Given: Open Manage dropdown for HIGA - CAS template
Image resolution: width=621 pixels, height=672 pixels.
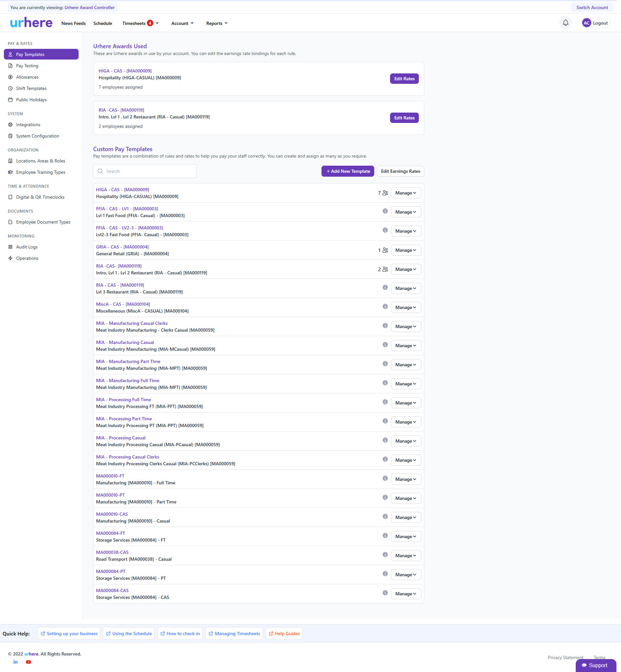Looking at the screenshot, I should point(406,193).
